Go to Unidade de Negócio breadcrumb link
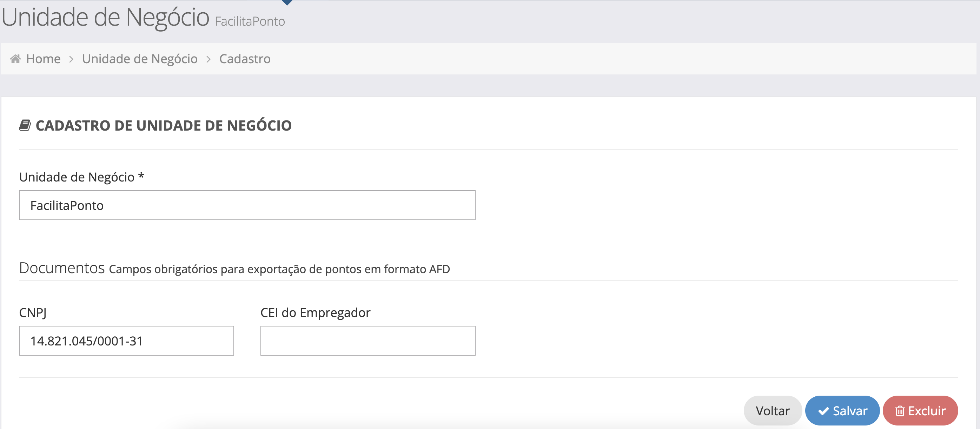This screenshot has height=429, width=980. click(x=140, y=59)
